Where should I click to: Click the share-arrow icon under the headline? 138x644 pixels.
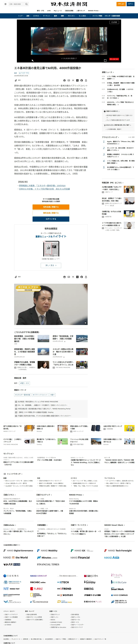[x=86, y=80]
